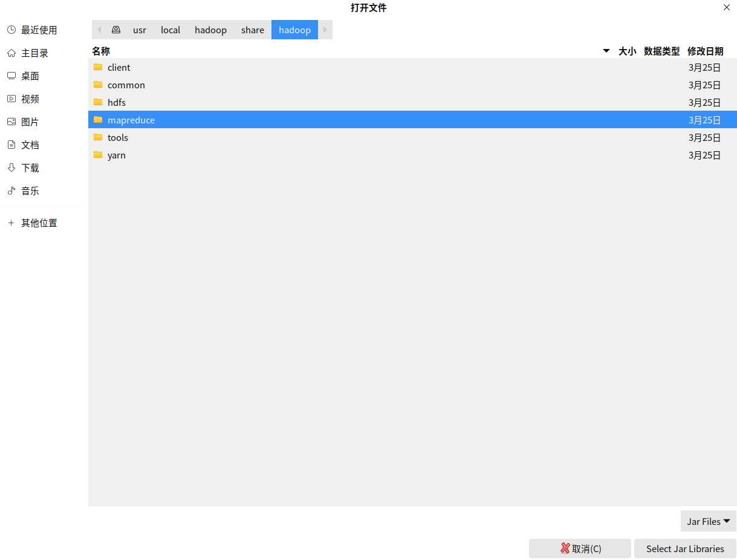Click the plus icon for Other Locations
Image resolution: width=737 pixels, height=560 pixels.
pos(11,223)
